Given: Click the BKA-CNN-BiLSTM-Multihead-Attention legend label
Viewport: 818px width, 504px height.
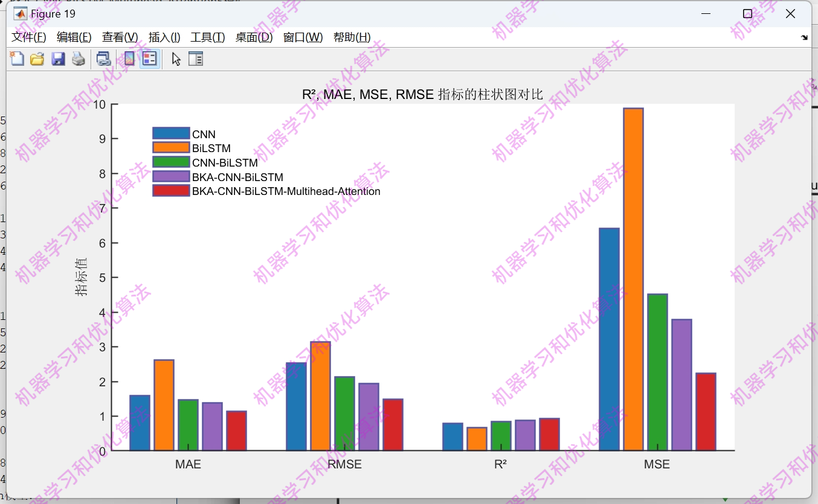Looking at the screenshot, I should point(286,191).
